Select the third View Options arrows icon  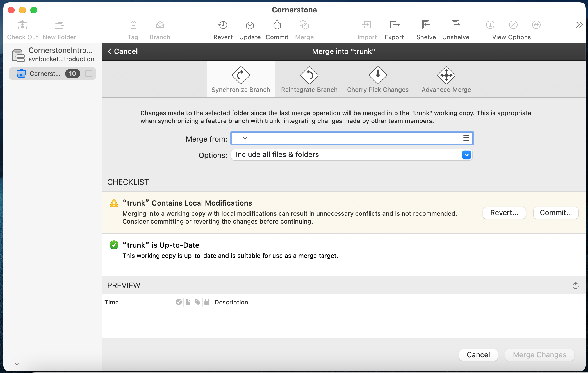click(536, 25)
